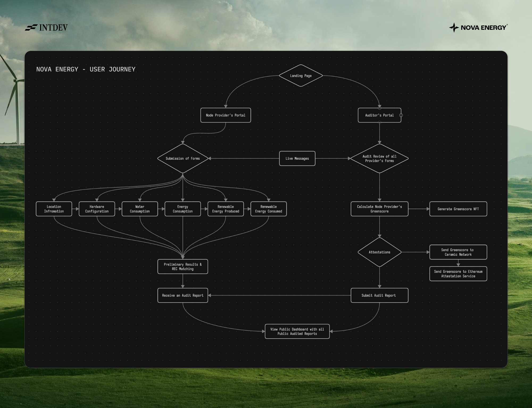Select the Hardware Configuration node
Screen dimensions: 532x408
pyautogui.click(x=97, y=209)
